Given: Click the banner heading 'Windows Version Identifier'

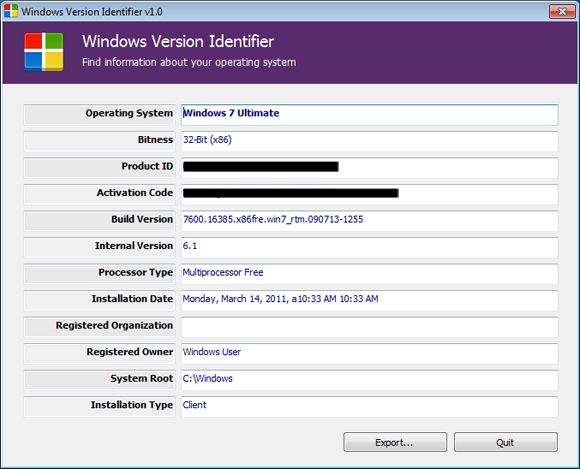Looking at the screenshot, I should tap(178, 41).
